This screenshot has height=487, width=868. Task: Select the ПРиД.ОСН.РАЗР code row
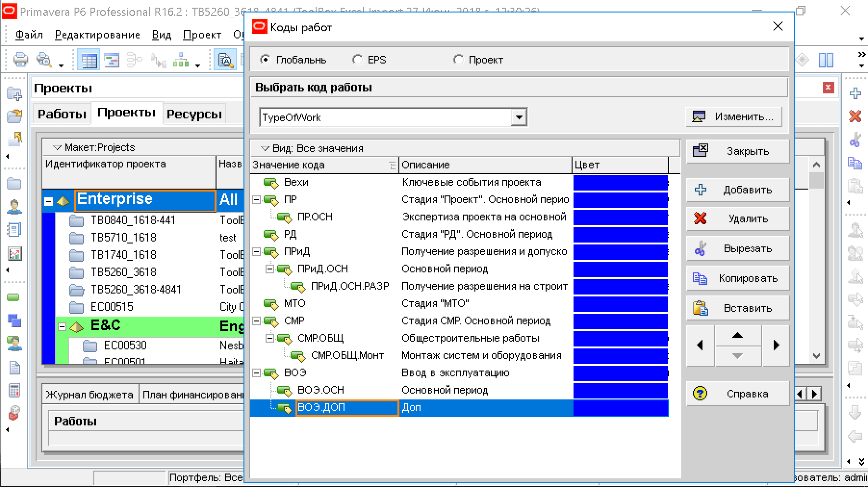coord(459,287)
